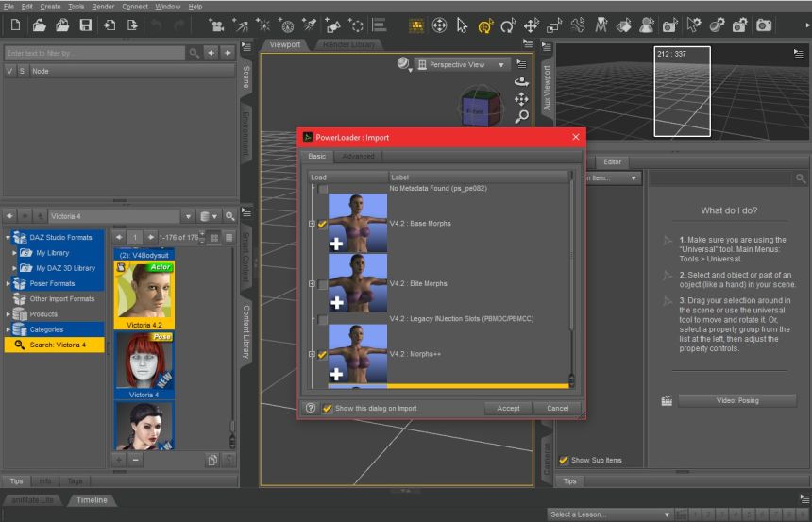812x522 pixels.
Task: Switch to the Advanced tab in PowerLoader
Action: click(358, 156)
